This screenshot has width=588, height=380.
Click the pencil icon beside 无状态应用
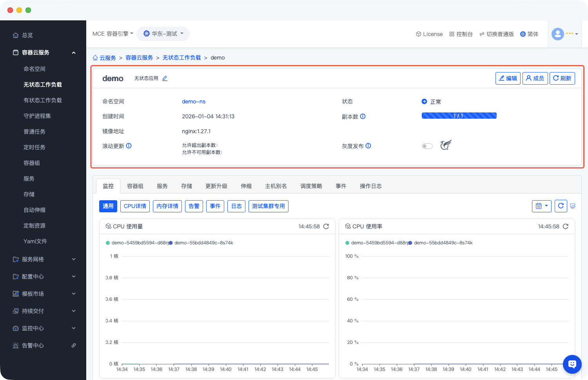pos(165,78)
